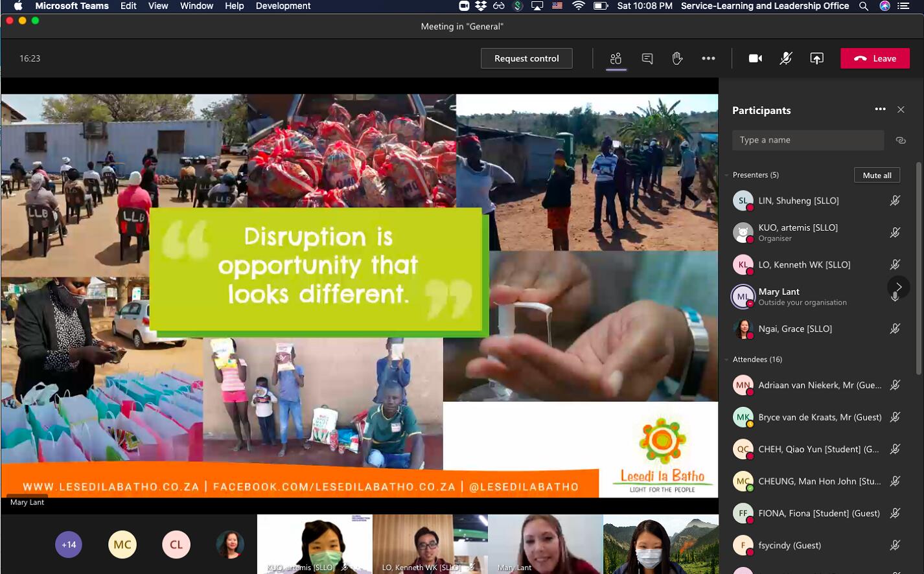Screen dimensions: 924x574
Task: Click the Participants panel scrollbar
Action: click(918, 266)
